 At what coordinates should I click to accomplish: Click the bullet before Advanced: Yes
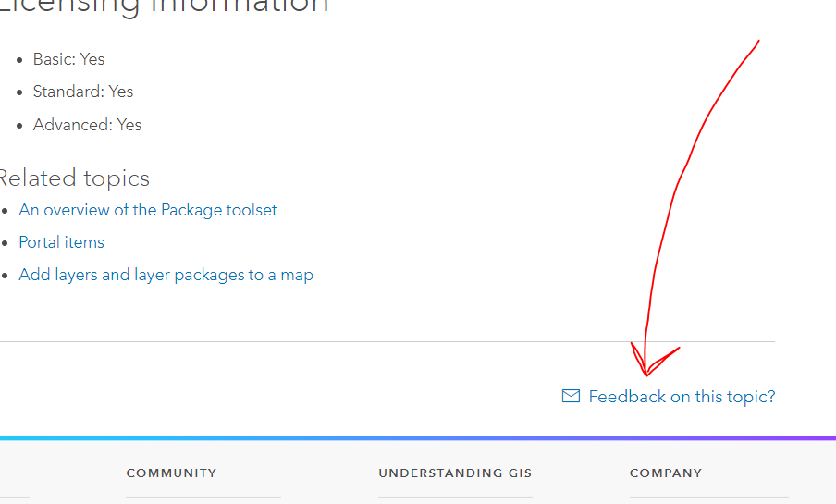pyautogui.click(x=20, y=126)
